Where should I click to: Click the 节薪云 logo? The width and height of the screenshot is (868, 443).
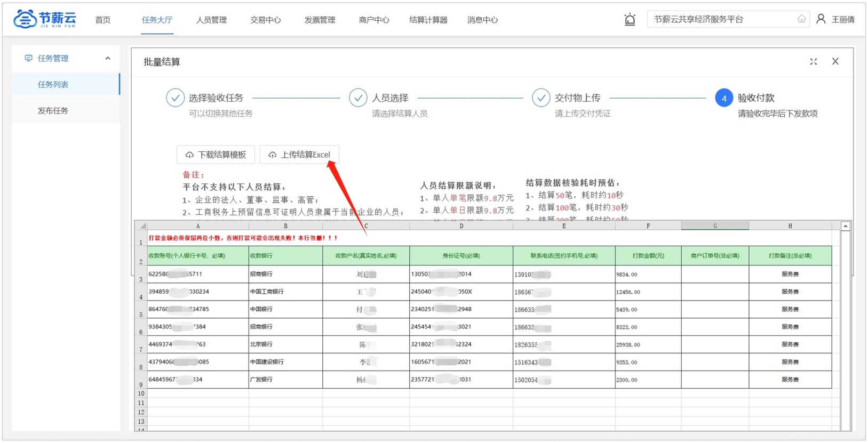pos(45,19)
